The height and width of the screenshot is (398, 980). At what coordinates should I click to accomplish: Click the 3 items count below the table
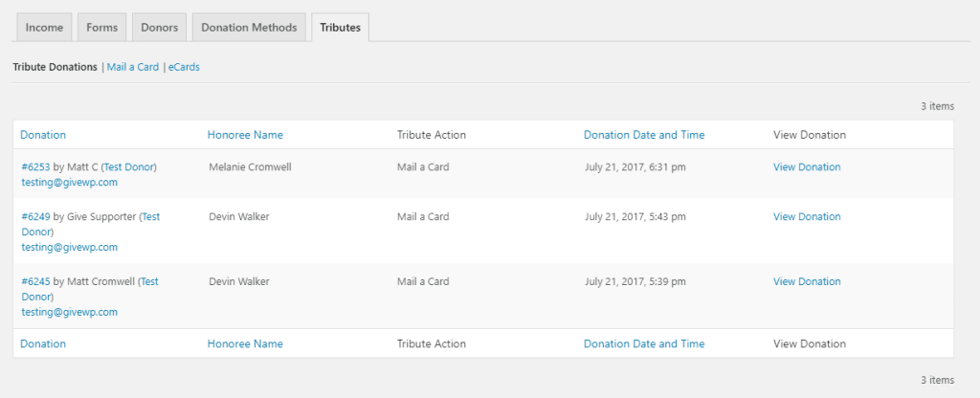[937, 379]
